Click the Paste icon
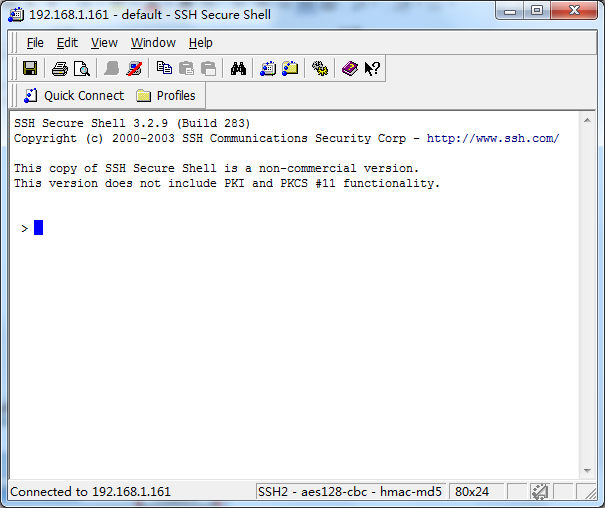The height and width of the screenshot is (508, 605). click(x=186, y=69)
